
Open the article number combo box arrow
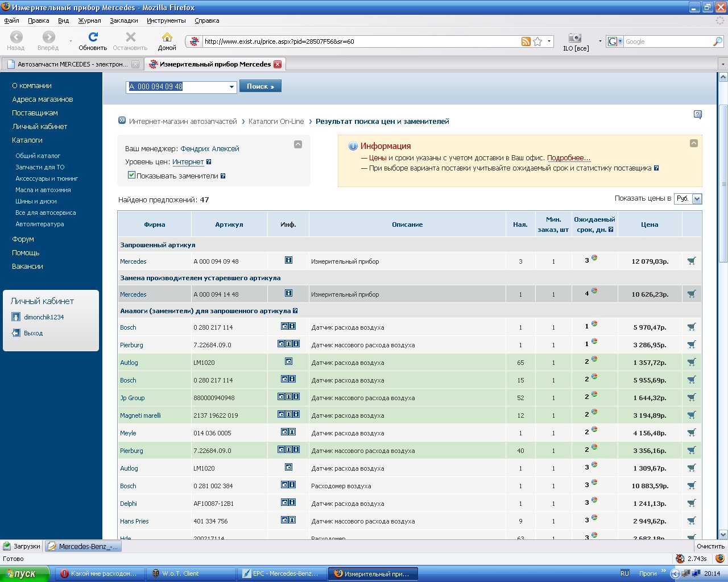pos(231,87)
